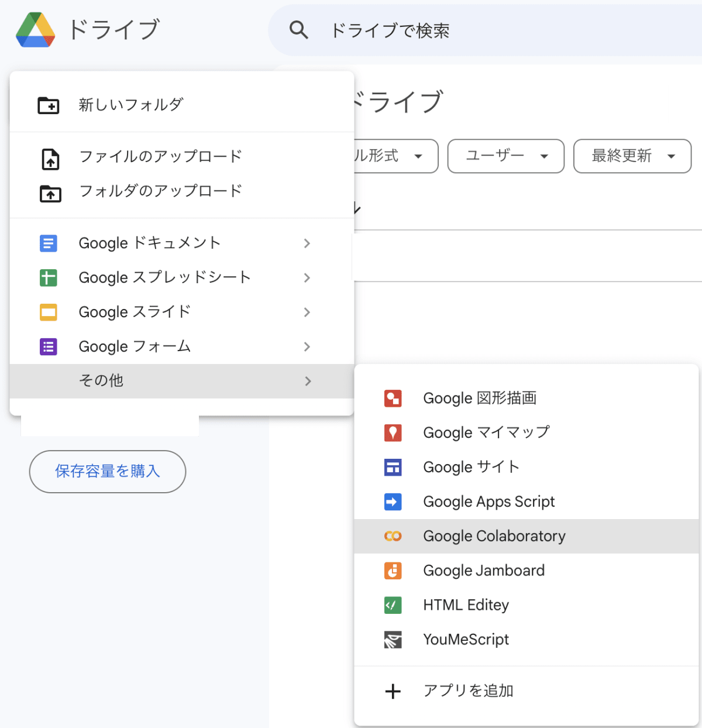Focus the ドライブで検索 search field

click(485, 30)
